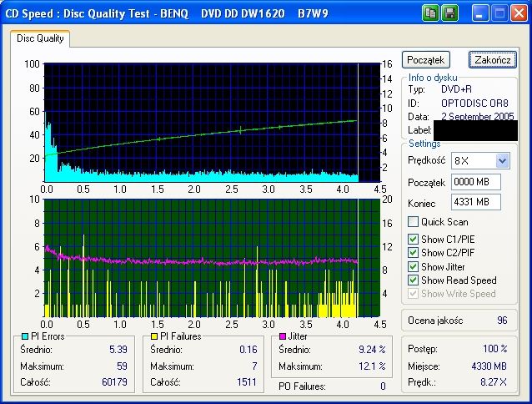Click the Początek 0000 MB field
532x404 pixels.
(x=475, y=182)
